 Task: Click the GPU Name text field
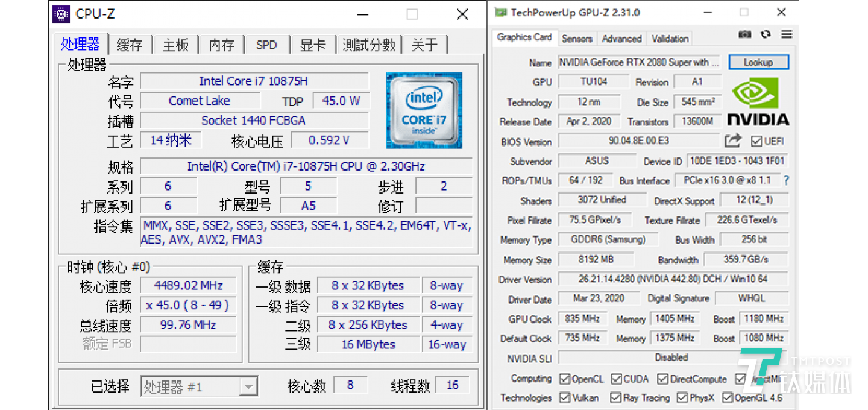(639, 62)
